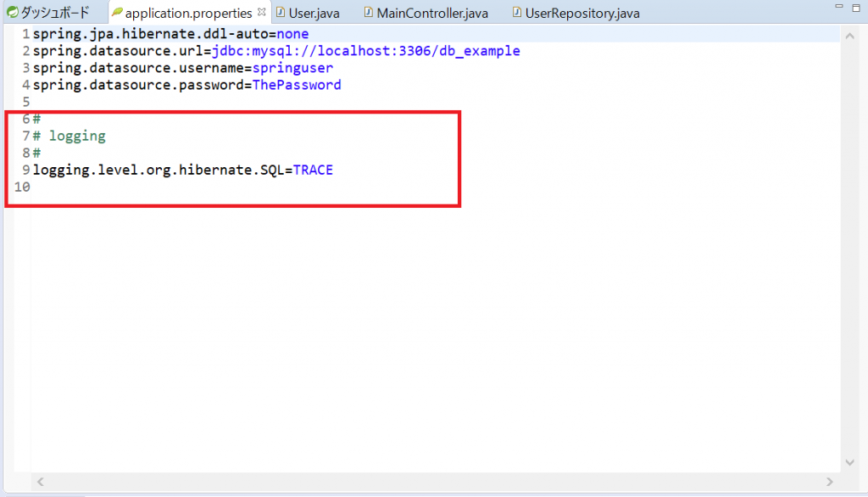Place cursor in the ThePassword value
This screenshot has width=868, height=497.
pos(297,85)
